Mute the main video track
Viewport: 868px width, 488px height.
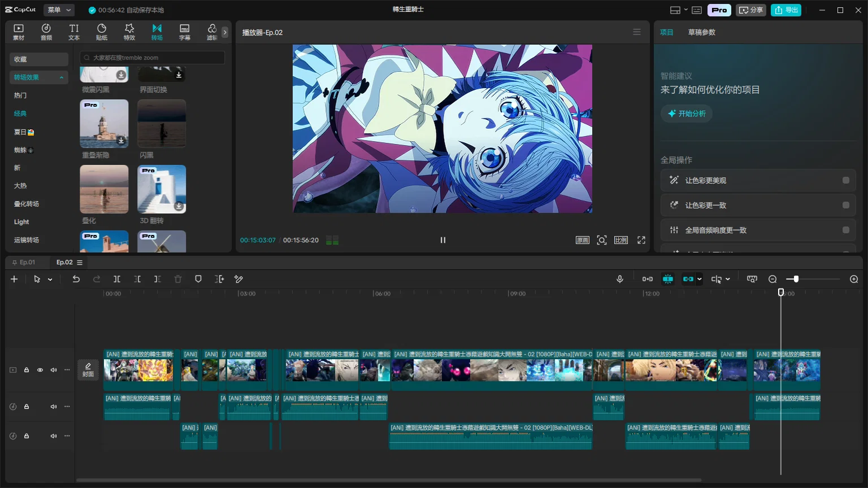pyautogui.click(x=54, y=370)
